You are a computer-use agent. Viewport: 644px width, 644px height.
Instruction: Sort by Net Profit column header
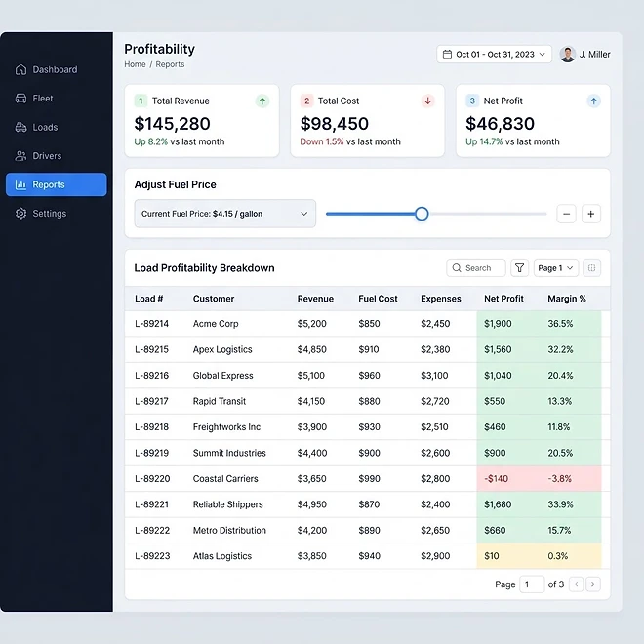[x=503, y=299]
